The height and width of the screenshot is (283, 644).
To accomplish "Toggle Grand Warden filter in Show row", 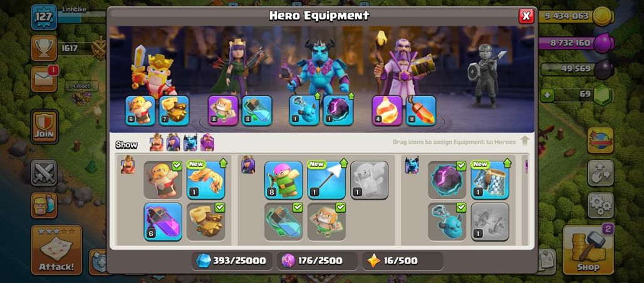I will click(207, 142).
